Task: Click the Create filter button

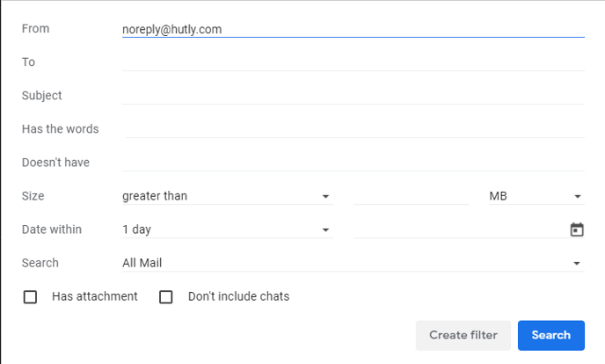Action: (463, 335)
